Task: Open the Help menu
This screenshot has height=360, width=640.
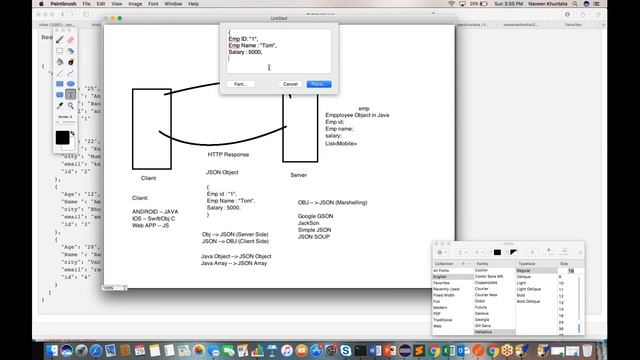Action: (x=193, y=4)
